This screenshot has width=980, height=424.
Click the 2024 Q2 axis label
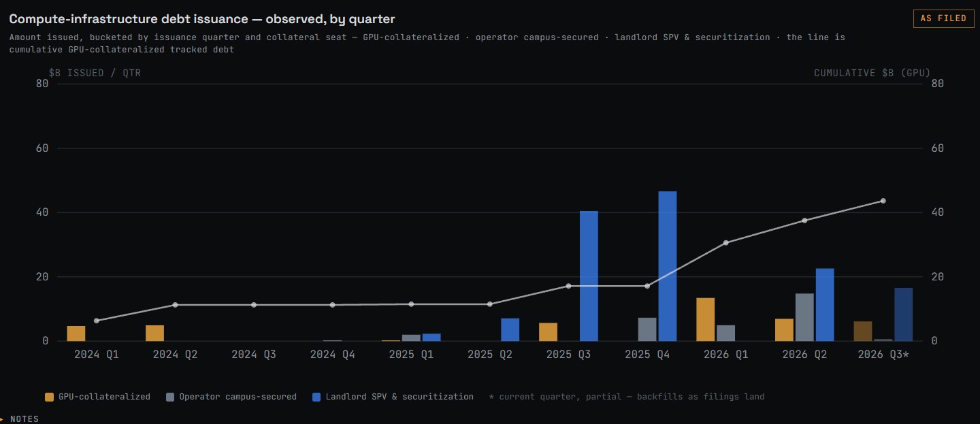176,355
